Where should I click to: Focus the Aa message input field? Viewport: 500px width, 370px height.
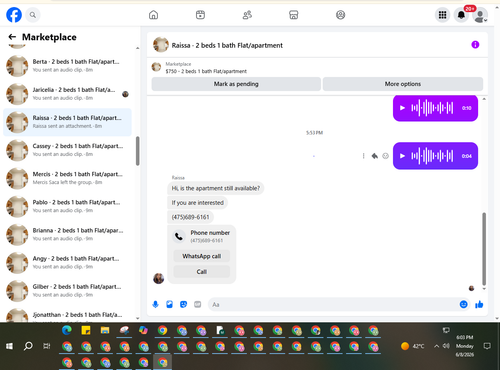(x=333, y=304)
